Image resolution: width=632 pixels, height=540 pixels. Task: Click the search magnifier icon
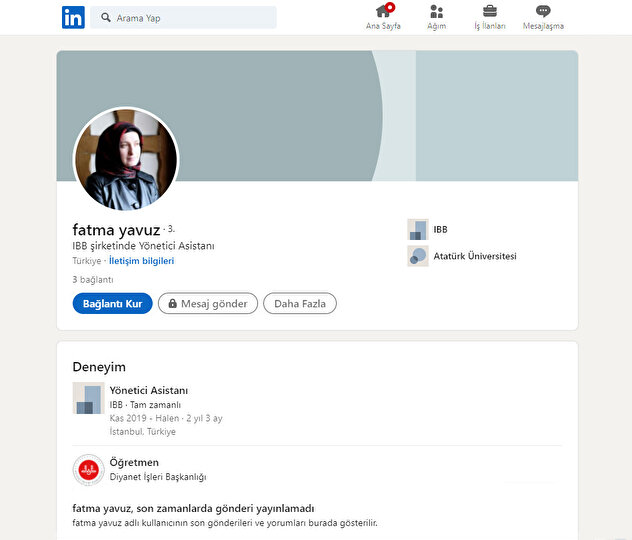[106, 18]
